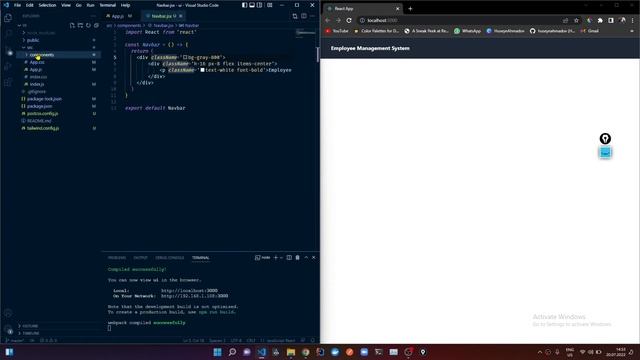
Task: Kill the terminal with the trash icon
Action: point(298,258)
